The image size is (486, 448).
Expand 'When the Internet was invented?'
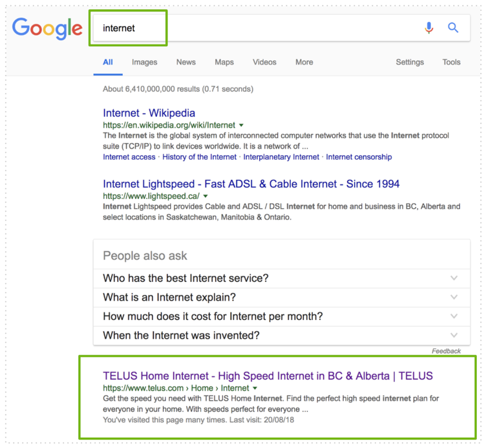tap(281, 336)
